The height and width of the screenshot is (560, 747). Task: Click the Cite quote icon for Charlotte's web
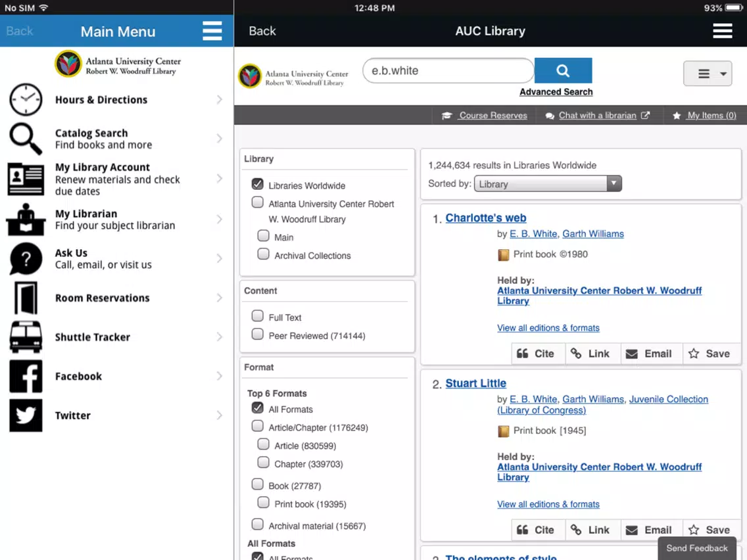point(523,354)
